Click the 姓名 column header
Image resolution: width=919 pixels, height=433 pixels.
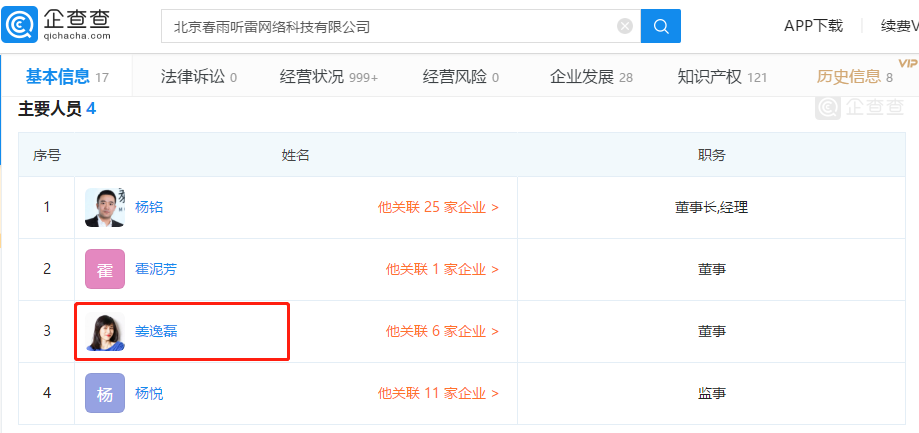[295, 155]
